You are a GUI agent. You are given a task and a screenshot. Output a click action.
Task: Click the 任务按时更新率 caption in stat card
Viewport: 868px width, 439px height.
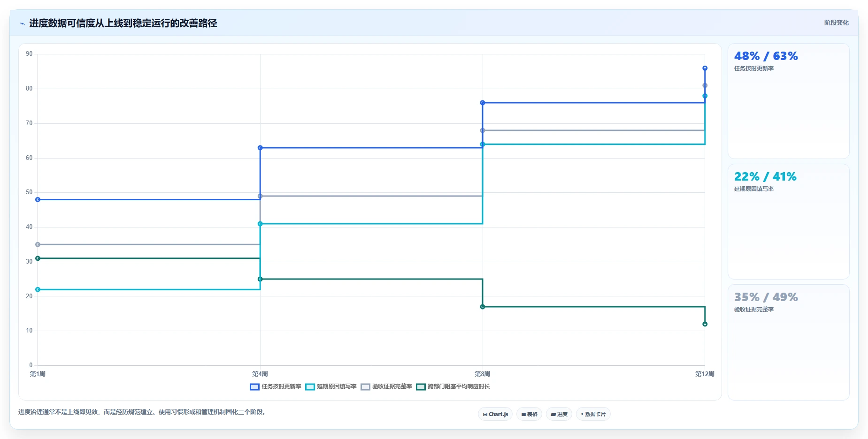tap(754, 68)
